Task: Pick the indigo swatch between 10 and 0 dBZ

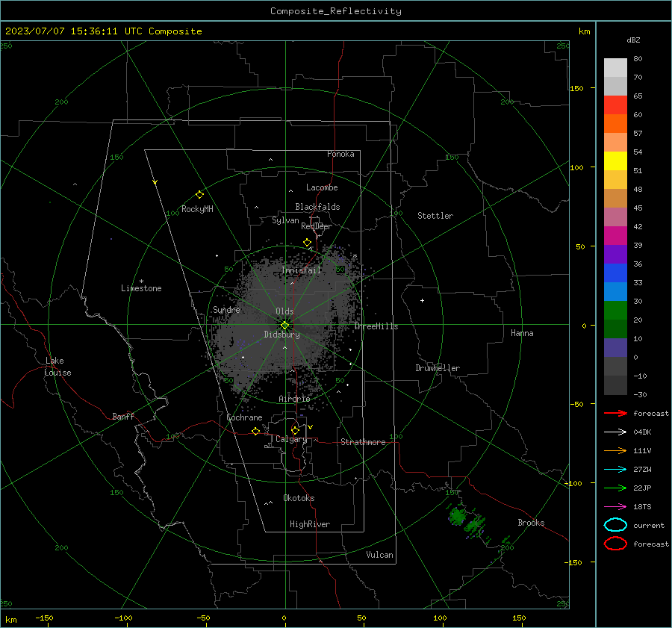Action: pyautogui.click(x=615, y=348)
